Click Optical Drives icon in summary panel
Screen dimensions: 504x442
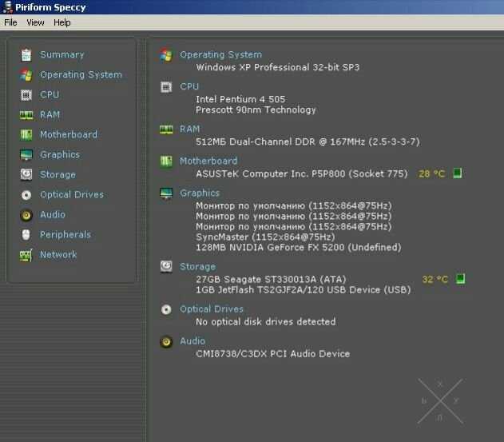166,309
